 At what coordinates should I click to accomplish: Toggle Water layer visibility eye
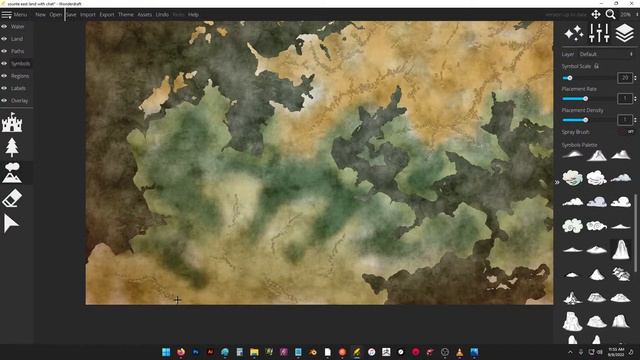click(4, 27)
